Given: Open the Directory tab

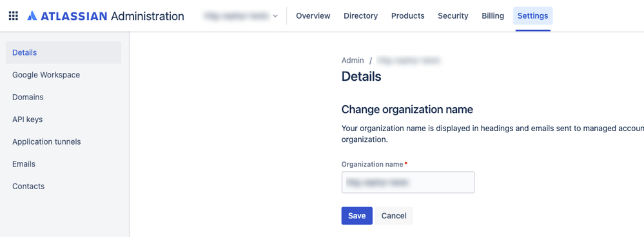Looking at the screenshot, I should [x=360, y=16].
